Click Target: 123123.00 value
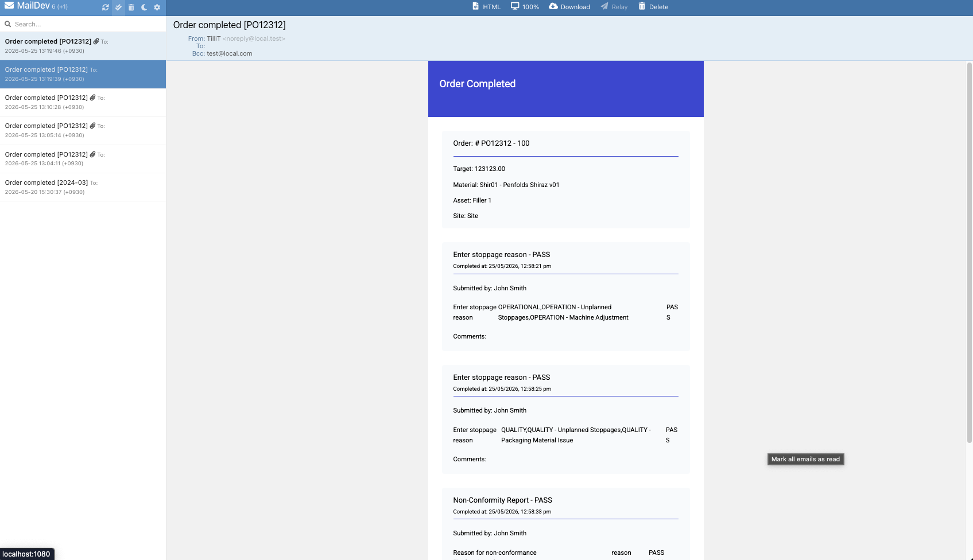The height and width of the screenshot is (560, 973). tap(479, 169)
